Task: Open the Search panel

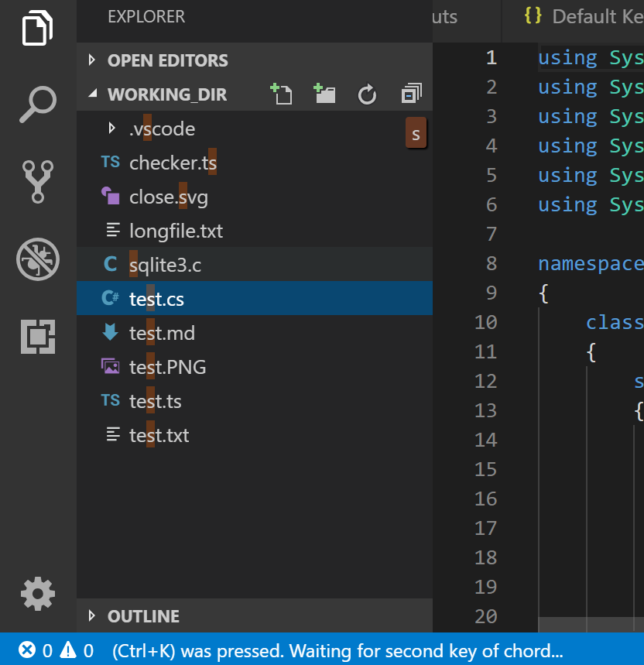Action: click(37, 104)
